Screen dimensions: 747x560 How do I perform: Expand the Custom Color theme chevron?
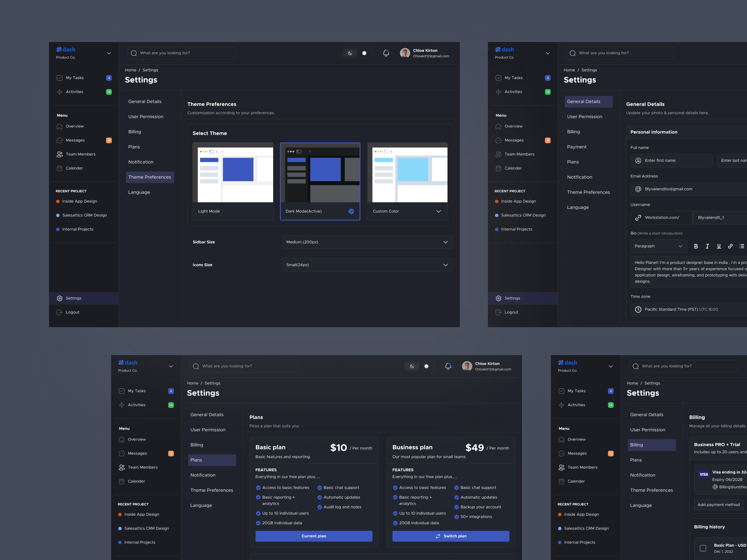[x=438, y=211]
